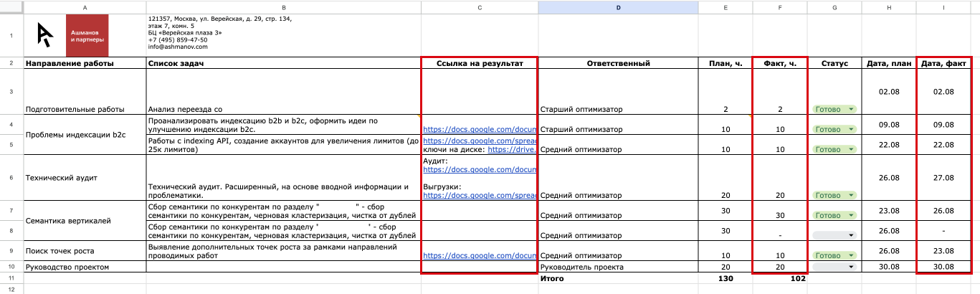Click the 'Статус' header cell

point(835,63)
